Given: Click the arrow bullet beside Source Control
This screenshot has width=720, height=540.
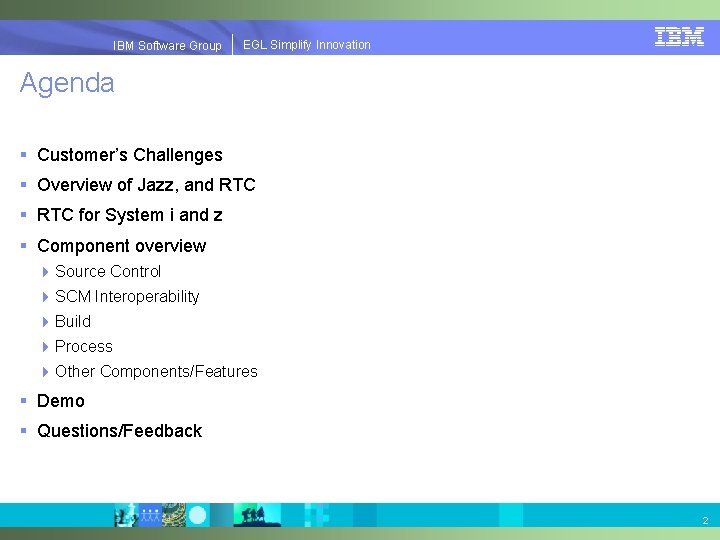Looking at the screenshot, I should click(x=45, y=272).
